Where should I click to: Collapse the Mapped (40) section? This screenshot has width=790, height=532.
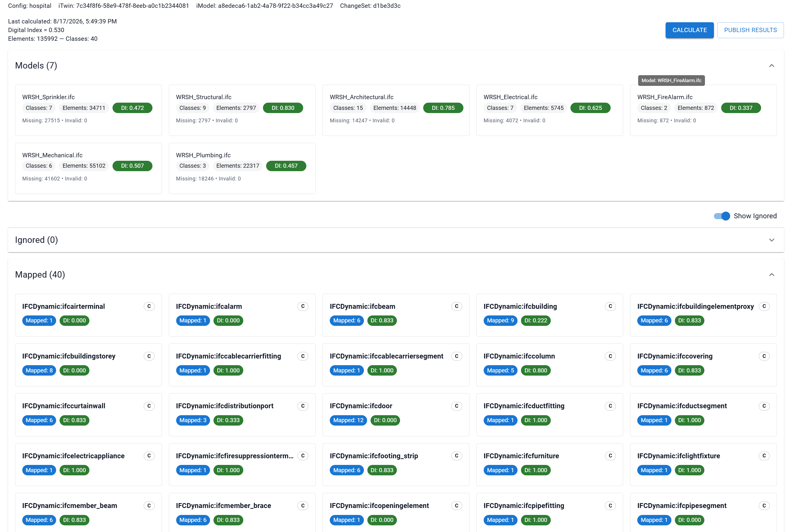[x=771, y=274]
